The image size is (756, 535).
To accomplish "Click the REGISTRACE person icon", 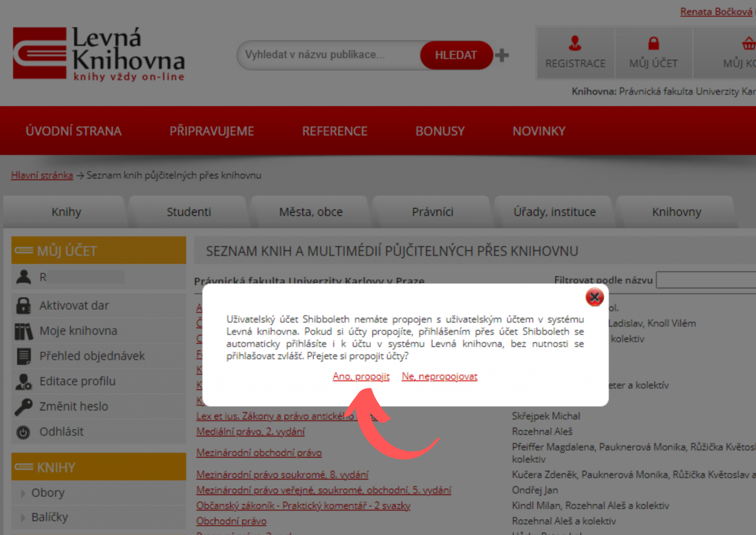I will point(575,43).
